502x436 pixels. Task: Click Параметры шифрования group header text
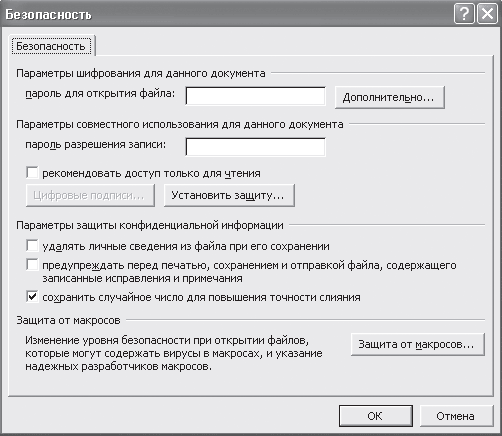point(141,73)
